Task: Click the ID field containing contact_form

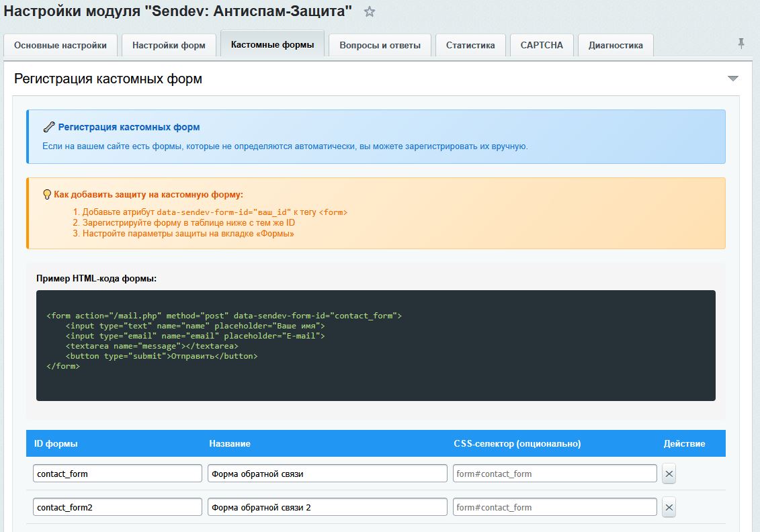Action: 118,473
